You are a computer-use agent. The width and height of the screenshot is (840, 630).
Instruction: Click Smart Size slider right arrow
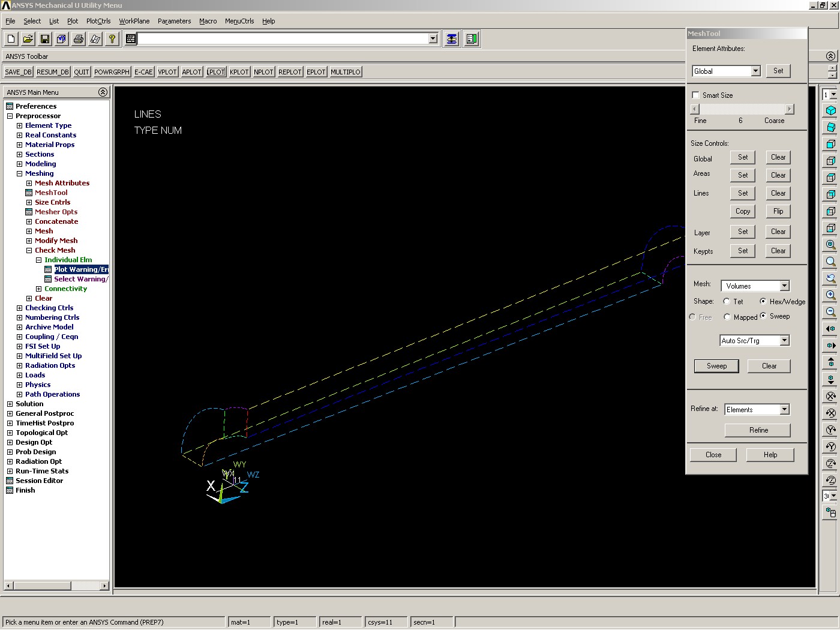coord(790,109)
